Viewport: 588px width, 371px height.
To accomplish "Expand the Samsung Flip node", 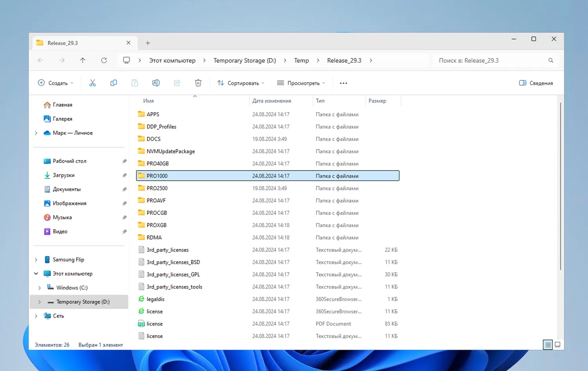I will pyautogui.click(x=36, y=260).
